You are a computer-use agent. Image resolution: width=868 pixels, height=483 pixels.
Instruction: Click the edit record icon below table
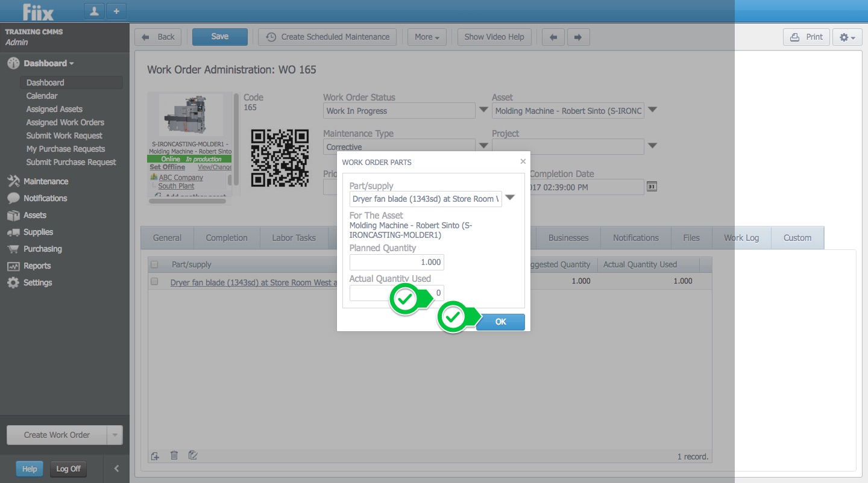coord(193,455)
